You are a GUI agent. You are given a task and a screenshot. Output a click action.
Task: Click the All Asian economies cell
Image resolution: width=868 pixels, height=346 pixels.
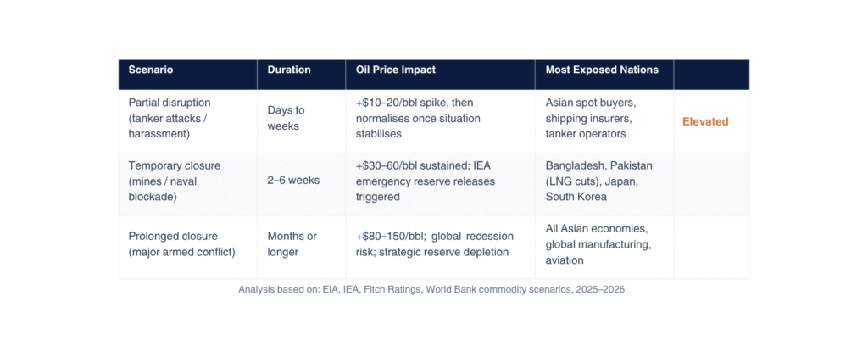click(598, 243)
